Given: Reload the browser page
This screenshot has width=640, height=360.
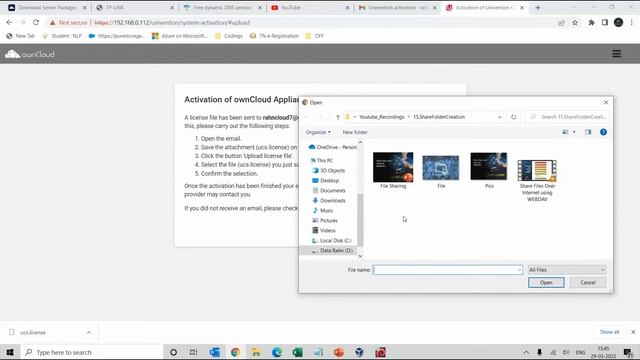Looking at the screenshot, I should [x=36, y=22].
